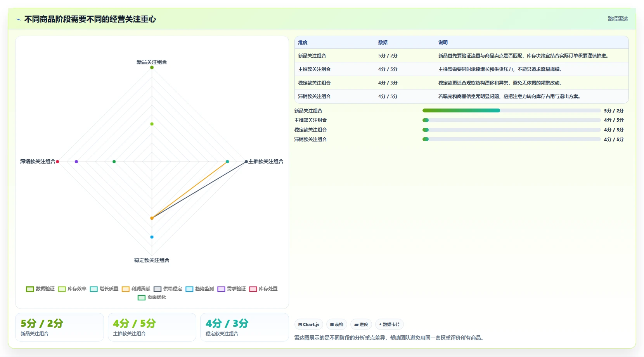Click the page title 不同商品阶段需要不同的经营关注重心
Image resolution: width=644 pixels, height=357 pixels.
tap(90, 19)
